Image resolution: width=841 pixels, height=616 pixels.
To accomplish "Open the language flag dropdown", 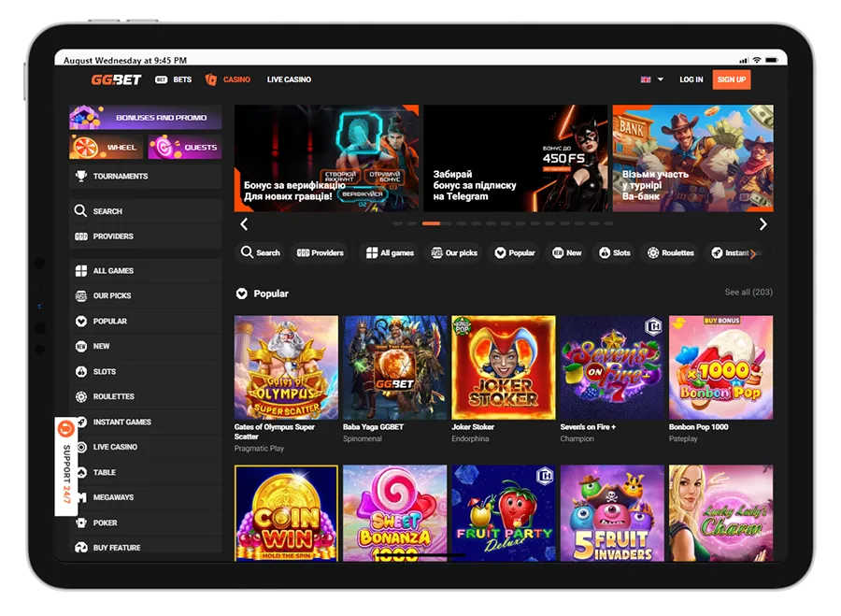I will coord(651,79).
